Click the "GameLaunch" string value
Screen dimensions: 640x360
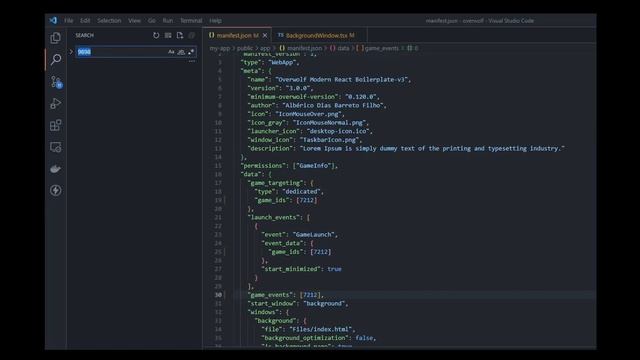[315, 235]
